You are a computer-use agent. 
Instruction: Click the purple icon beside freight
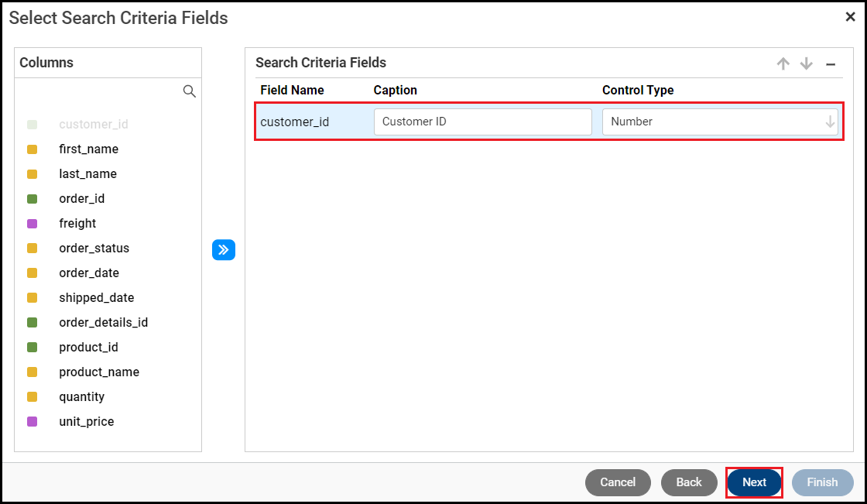point(32,224)
